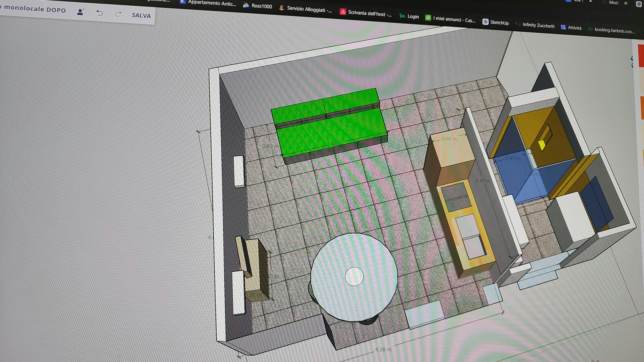Open the booking.fairbnb.coo bookmark
Viewport: 644px width, 362px height.
(x=614, y=31)
